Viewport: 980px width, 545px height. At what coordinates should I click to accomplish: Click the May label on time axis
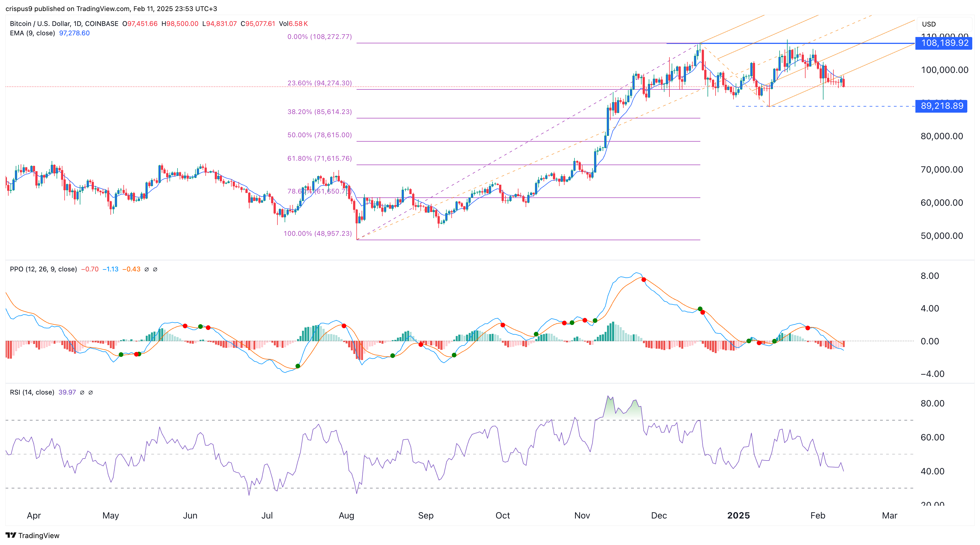click(x=111, y=516)
